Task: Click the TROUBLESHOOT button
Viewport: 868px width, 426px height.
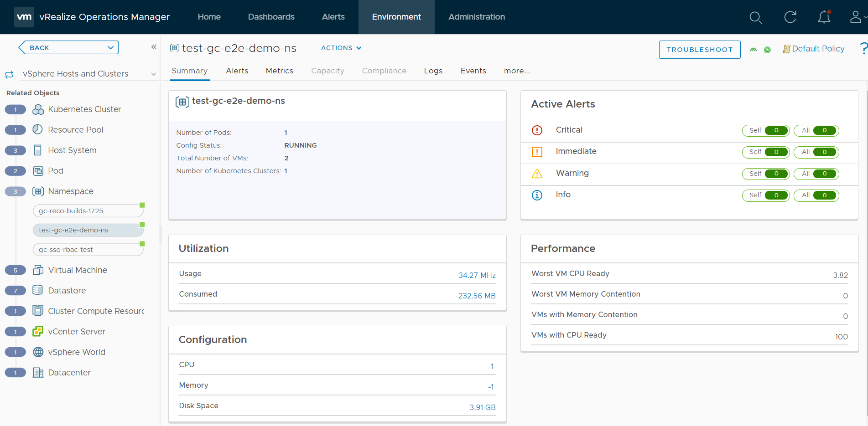Action: pos(699,50)
